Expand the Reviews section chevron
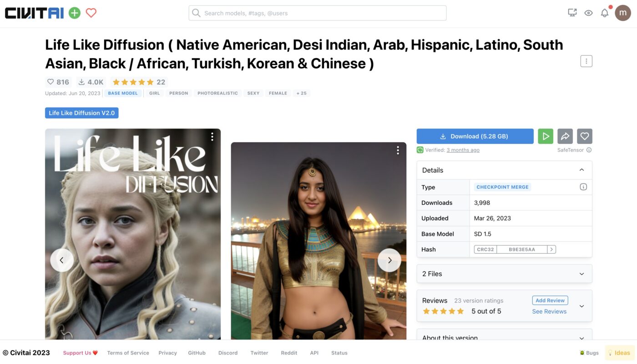Screen dimensions: 637x364 [x=581, y=306]
